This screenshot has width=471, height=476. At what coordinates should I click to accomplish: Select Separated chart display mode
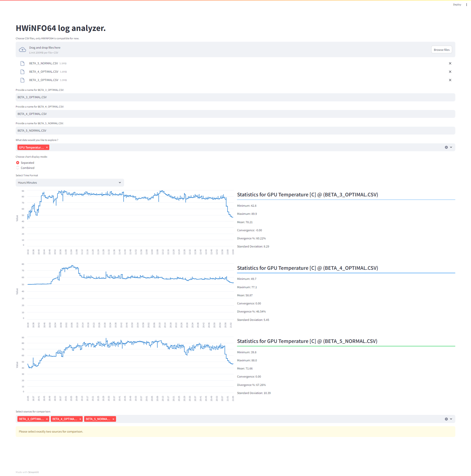pyautogui.click(x=18, y=163)
